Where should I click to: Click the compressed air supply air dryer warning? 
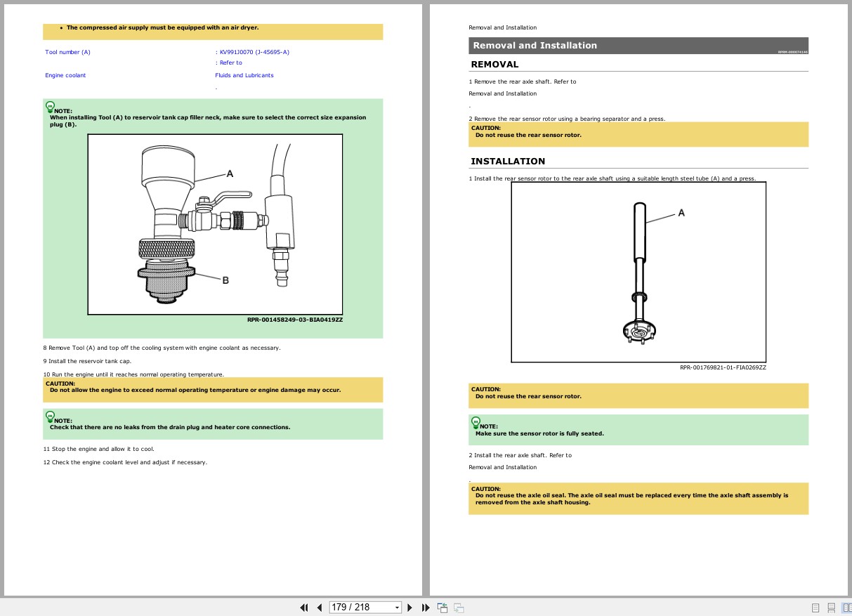click(213, 31)
